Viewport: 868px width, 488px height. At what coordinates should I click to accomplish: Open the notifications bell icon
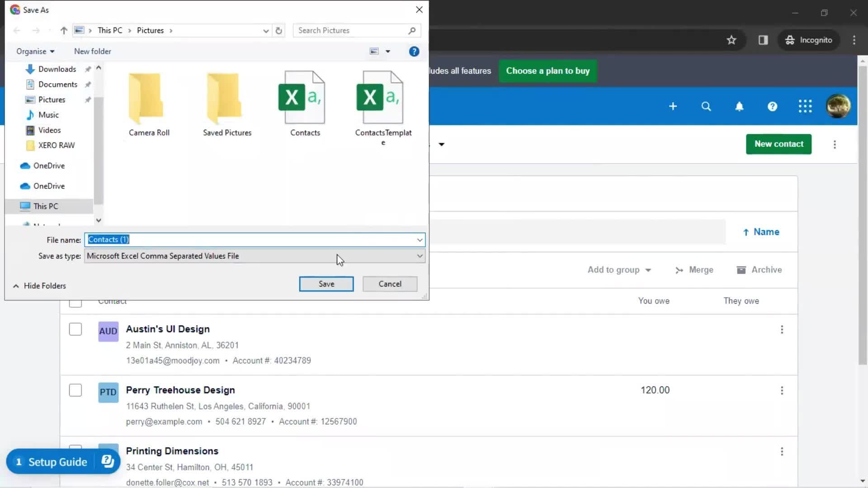coord(739,106)
